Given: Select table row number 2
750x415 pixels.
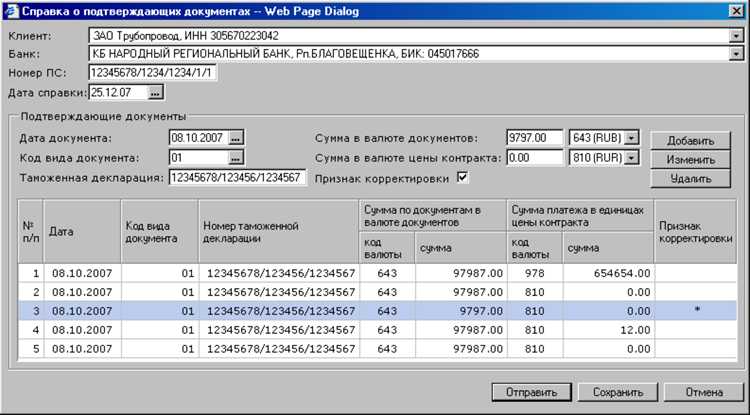Looking at the screenshot, I should click(x=377, y=292).
